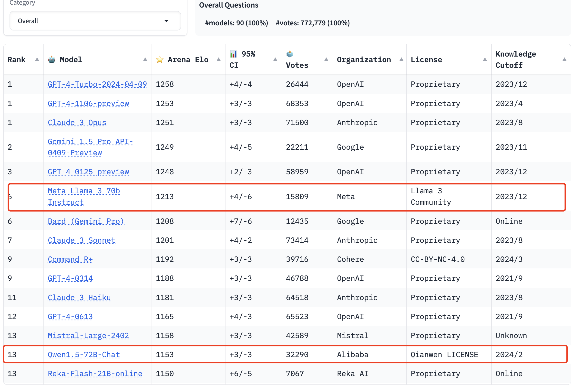Viewport: 574px width, 392px height.
Task: Click the bar chart icon beside 95% CI
Action: pyautogui.click(x=233, y=54)
